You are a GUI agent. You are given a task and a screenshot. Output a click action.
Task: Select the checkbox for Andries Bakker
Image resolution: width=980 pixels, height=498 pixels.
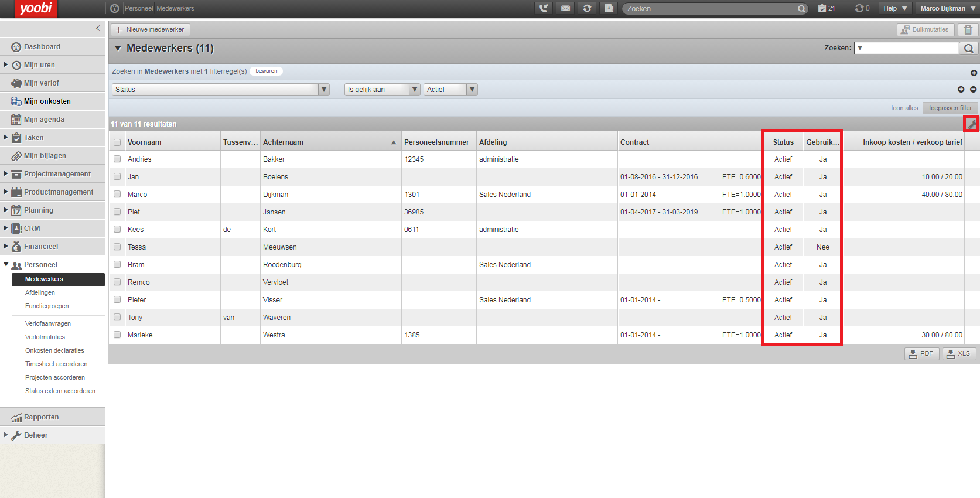(117, 159)
